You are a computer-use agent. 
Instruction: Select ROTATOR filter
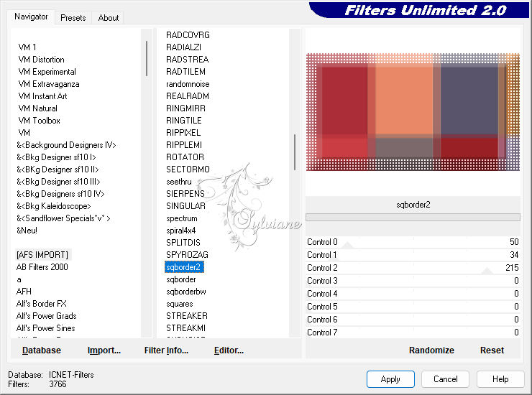(x=185, y=157)
